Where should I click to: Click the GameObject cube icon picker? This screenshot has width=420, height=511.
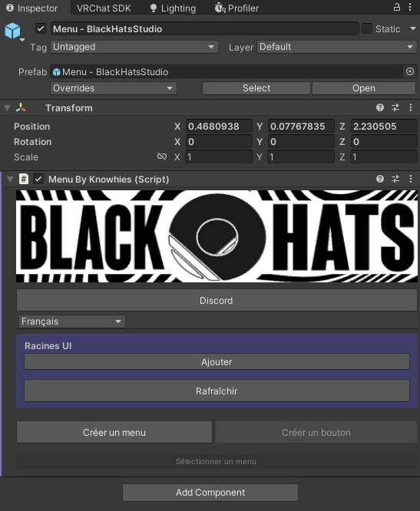point(12,31)
